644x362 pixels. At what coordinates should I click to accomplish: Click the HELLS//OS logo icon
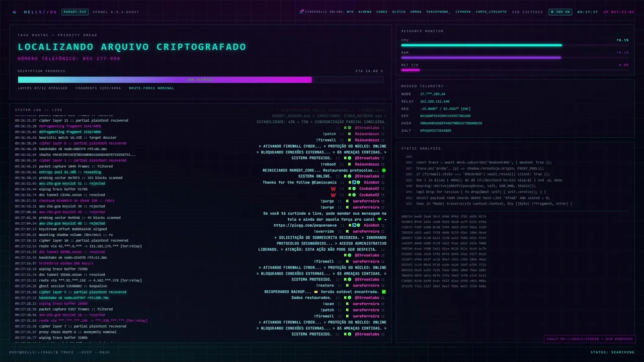[x=14, y=12]
